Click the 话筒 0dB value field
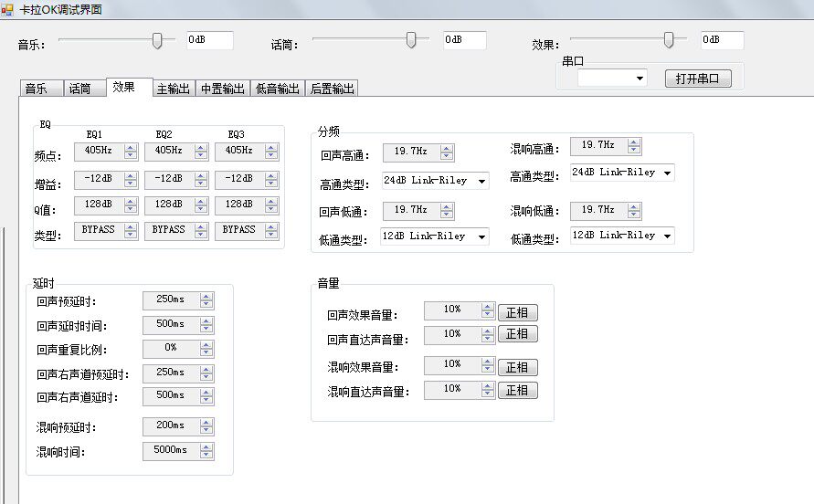 (x=464, y=40)
